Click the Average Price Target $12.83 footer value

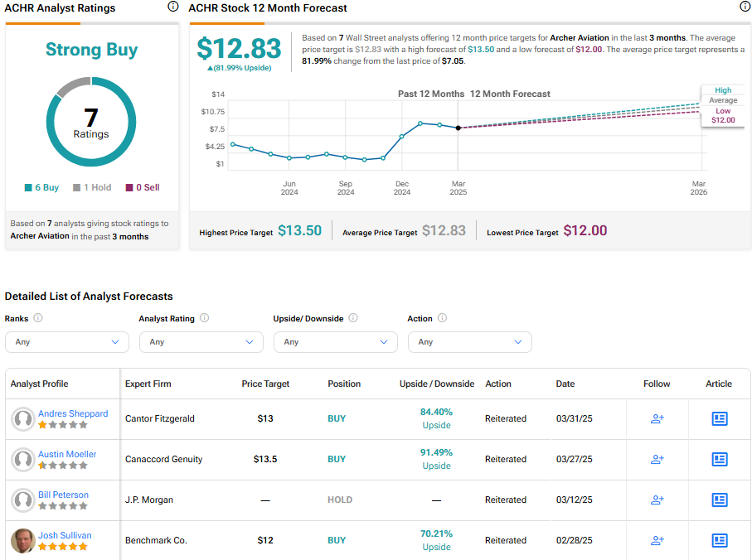[x=444, y=230]
